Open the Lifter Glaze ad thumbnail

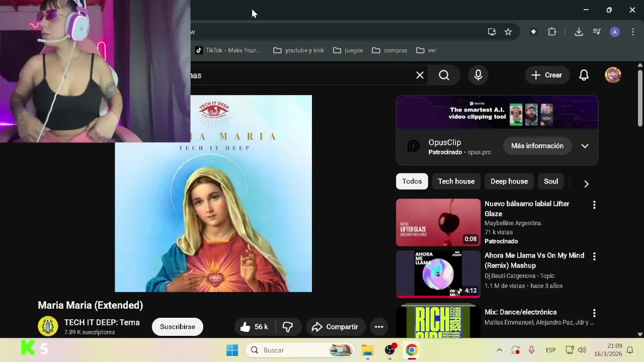438,222
